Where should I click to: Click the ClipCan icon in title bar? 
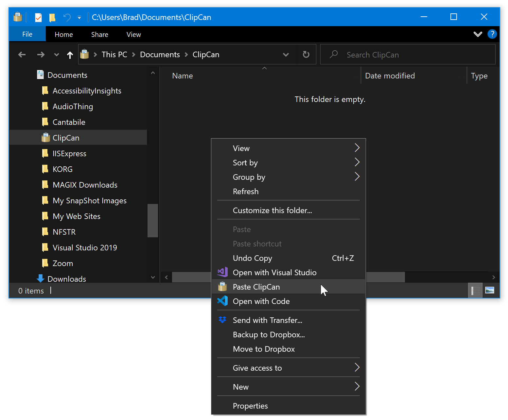click(x=18, y=17)
